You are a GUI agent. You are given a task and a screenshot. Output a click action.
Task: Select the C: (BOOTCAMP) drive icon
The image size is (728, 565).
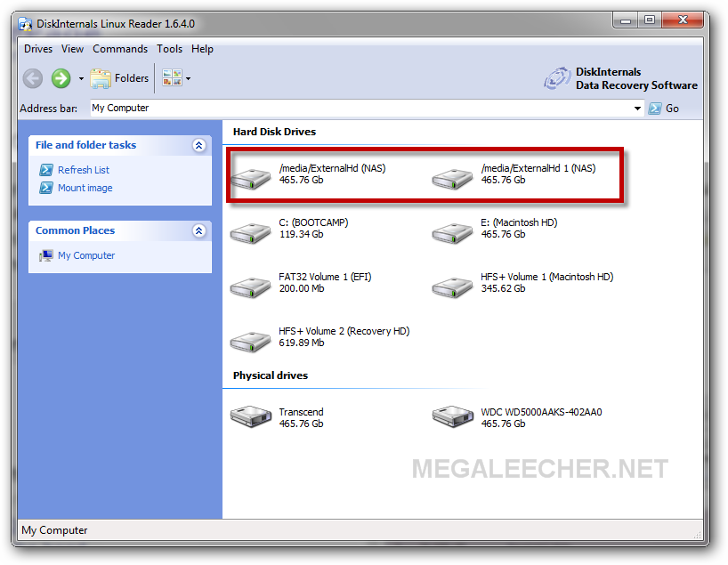(x=251, y=232)
